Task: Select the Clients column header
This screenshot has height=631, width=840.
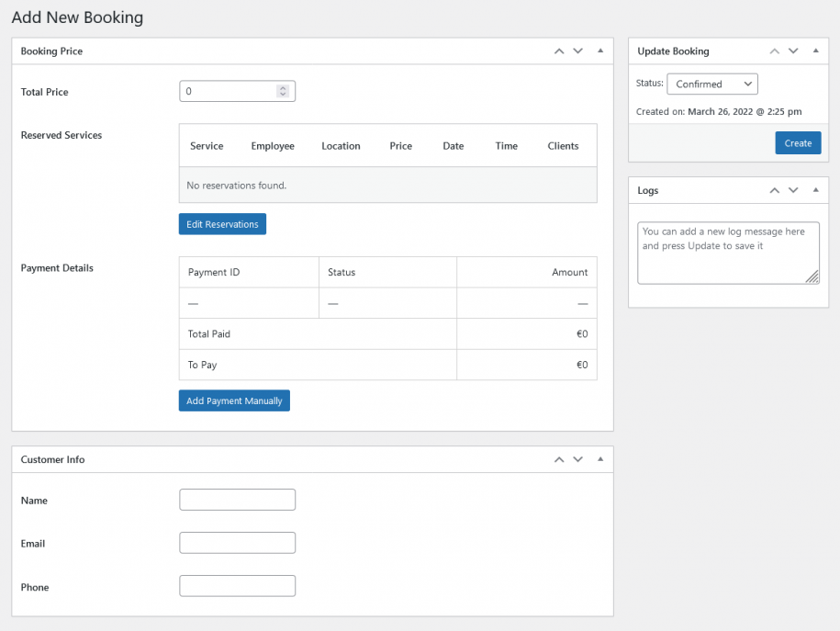Action: 563,145
